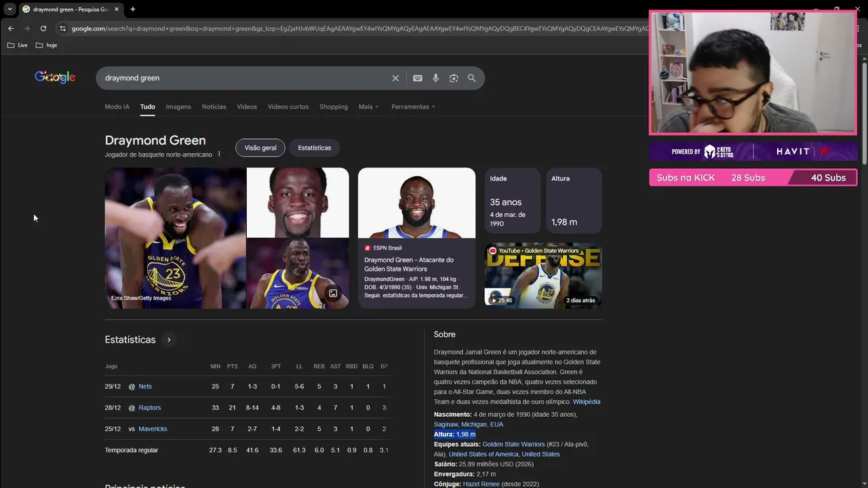Select the Estatísticas chip

315,148
